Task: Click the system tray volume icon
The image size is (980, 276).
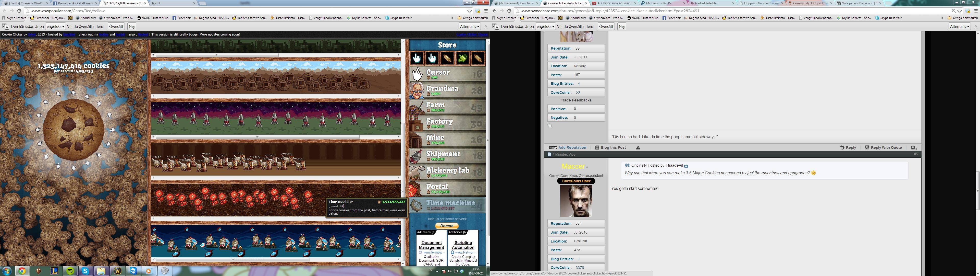Action: coord(450,271)
